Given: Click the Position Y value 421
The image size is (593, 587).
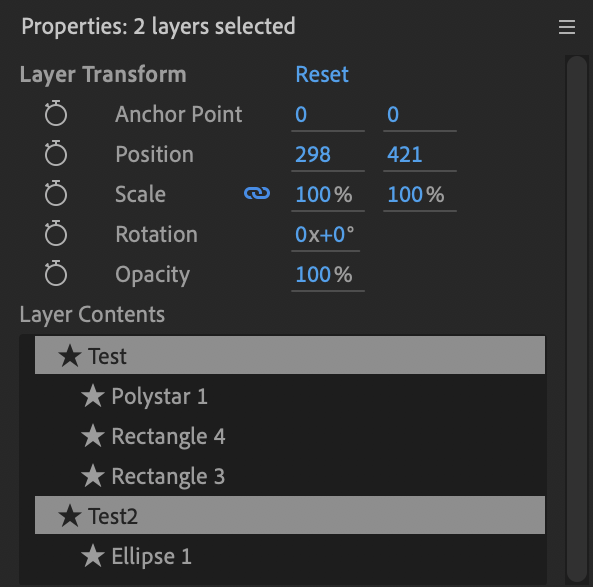Looking at the screenshot, I should coord(420,155).
